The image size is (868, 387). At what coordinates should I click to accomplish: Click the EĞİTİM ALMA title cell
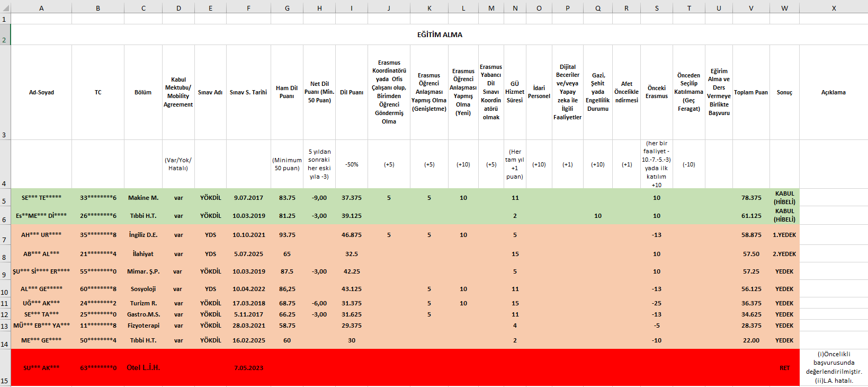(x=439, y=34)
